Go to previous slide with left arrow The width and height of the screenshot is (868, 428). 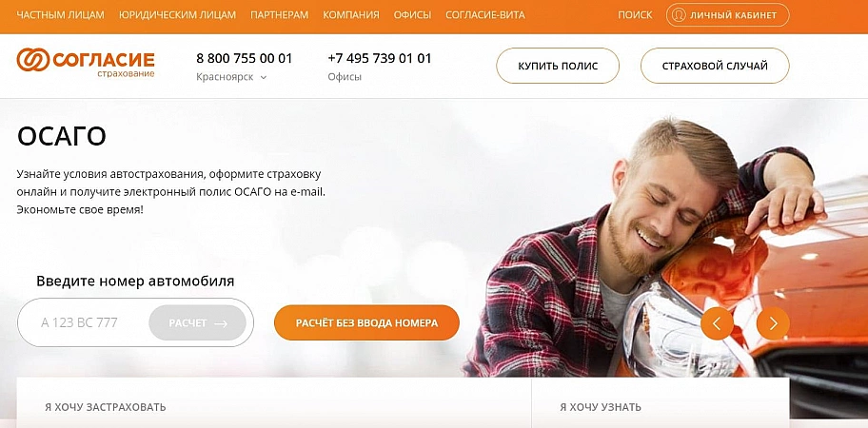[717, 323]
